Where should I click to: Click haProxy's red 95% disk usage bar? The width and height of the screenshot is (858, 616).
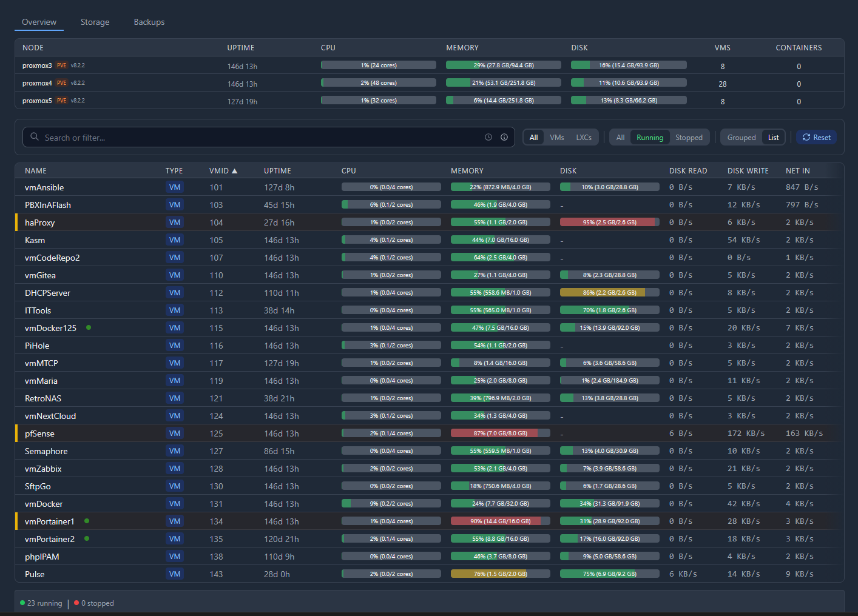609,223
